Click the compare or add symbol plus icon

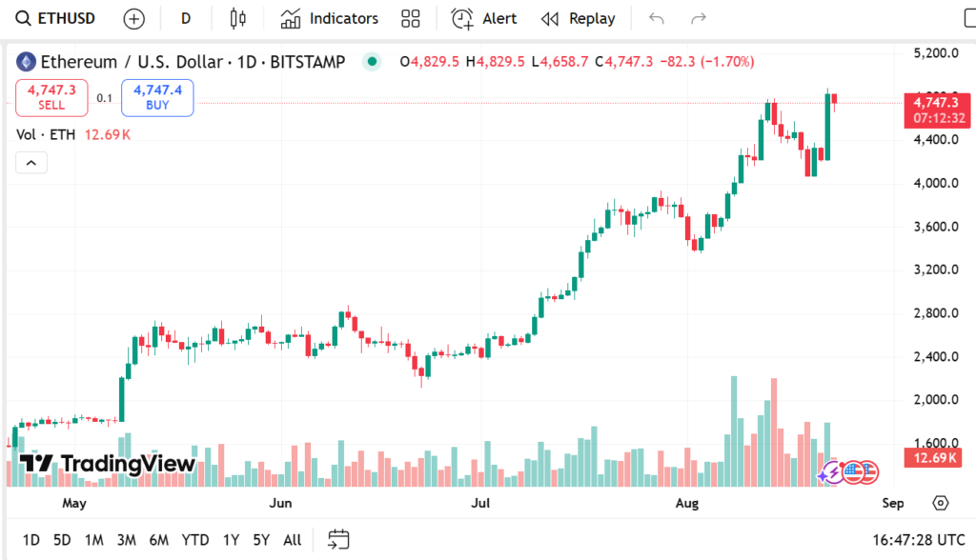click(134, 18)
